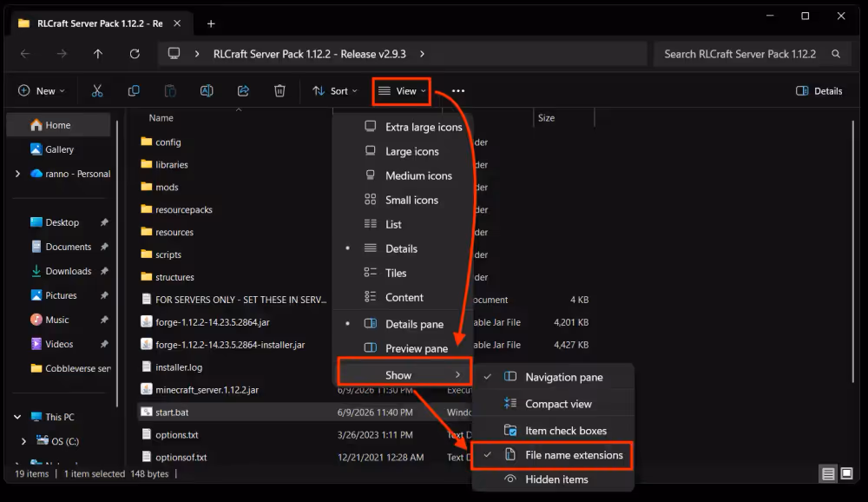Image resolution: width=868 pixels, height=502 pixels.
Task: Go back with the left arrow
Action: 25,54
